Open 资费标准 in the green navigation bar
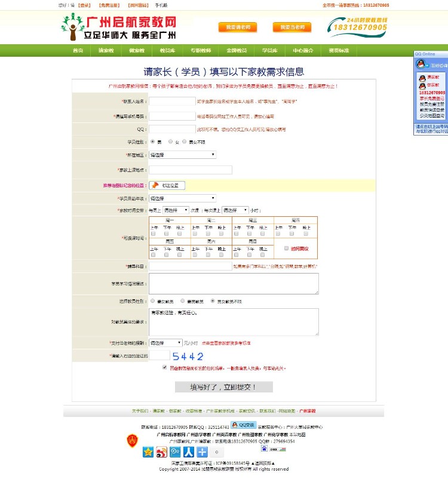The image size is (448, 482). click(x=339, y=50)
